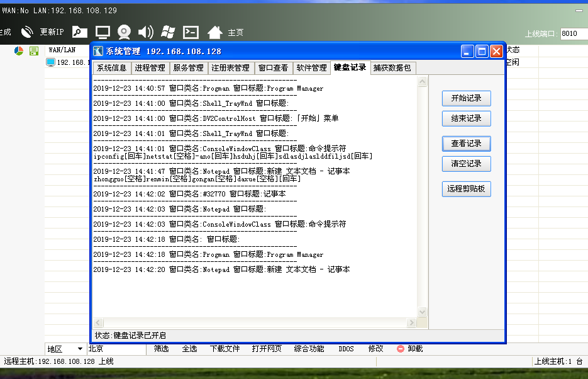
Task: Click the log scrollbar down arrow
Action: point(422,312)
